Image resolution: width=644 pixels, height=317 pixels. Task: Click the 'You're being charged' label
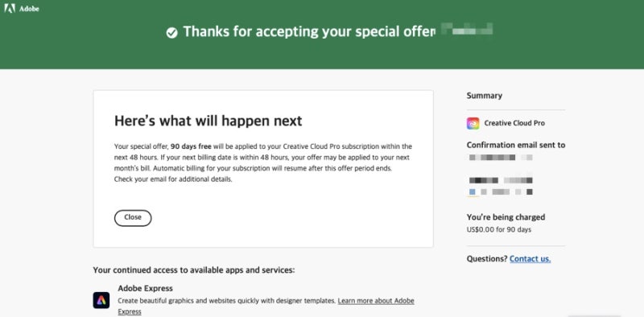pos(506,217)
